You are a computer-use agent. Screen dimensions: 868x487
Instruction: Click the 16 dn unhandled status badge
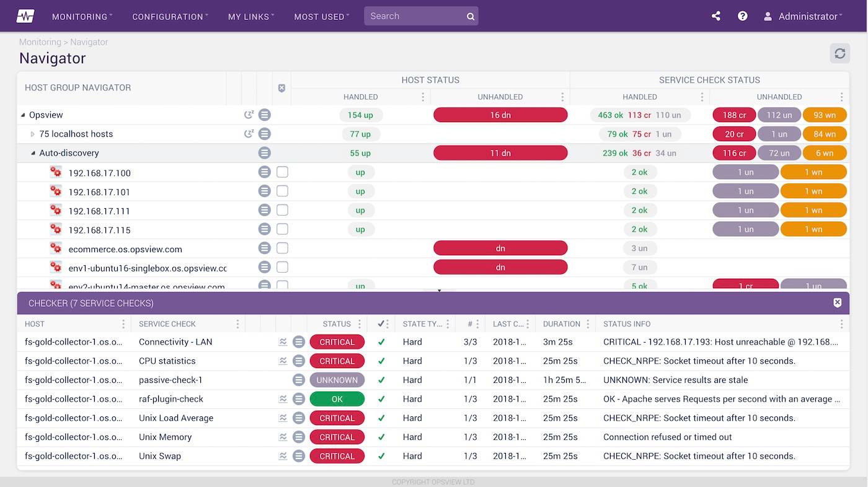pyautogui.click(x=500, y=115)
